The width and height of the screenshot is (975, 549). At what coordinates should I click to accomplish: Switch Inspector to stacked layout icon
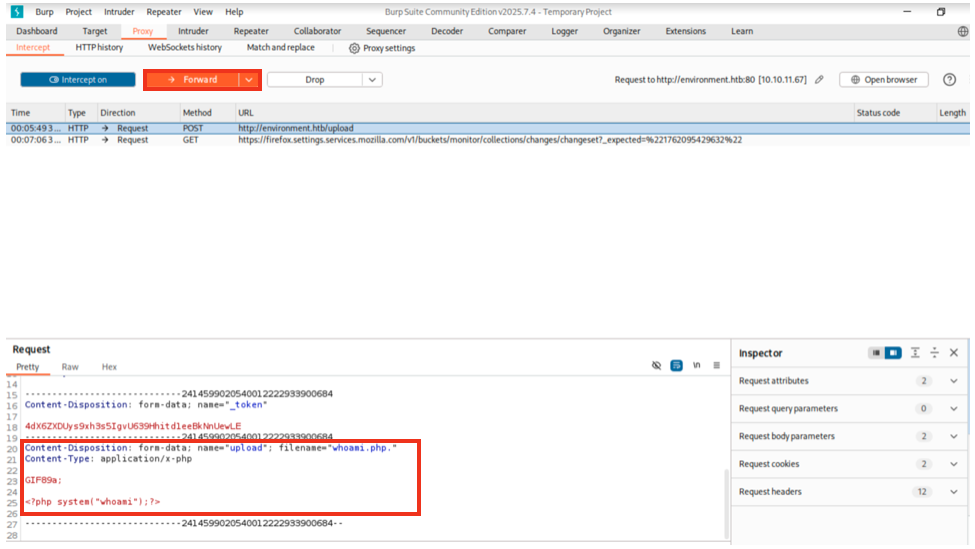point(876,353)
